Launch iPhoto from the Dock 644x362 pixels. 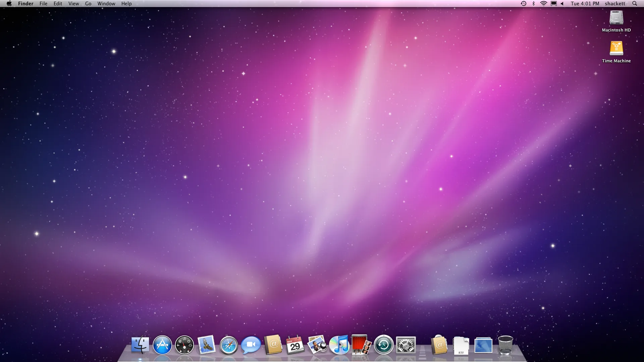pyautogui.click(x=317, y=345)
